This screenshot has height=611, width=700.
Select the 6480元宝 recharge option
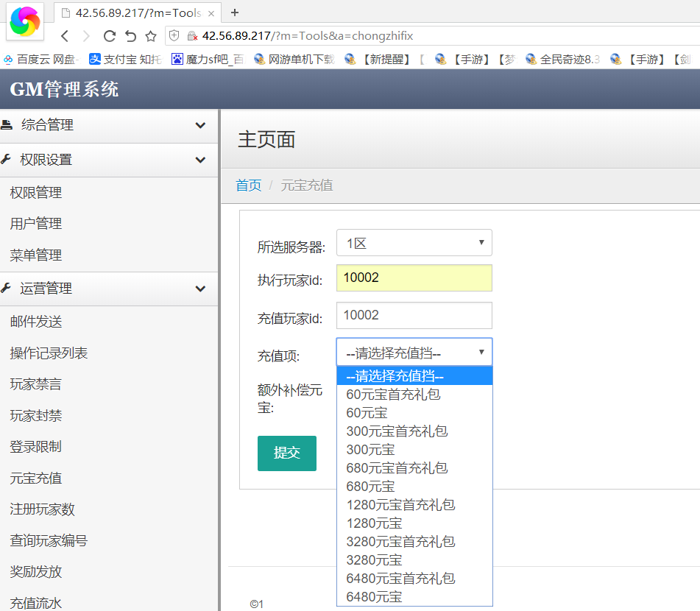click(x=374, y=597)
